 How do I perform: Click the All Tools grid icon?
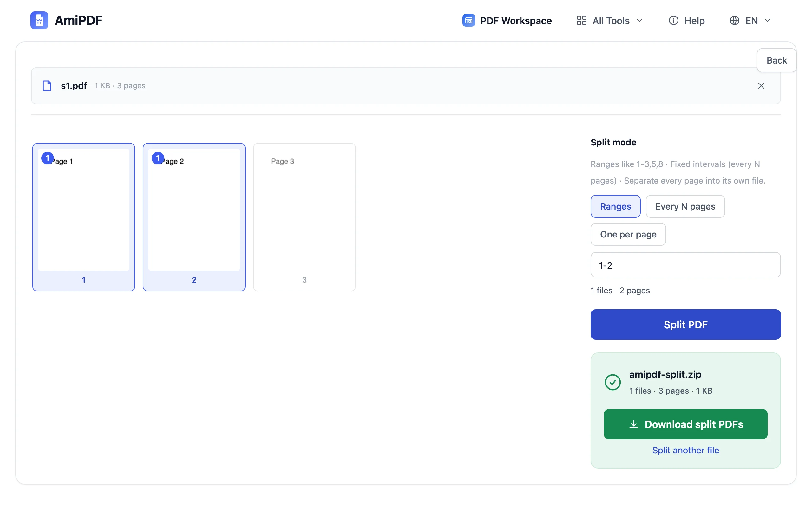(x=581, y=21)
